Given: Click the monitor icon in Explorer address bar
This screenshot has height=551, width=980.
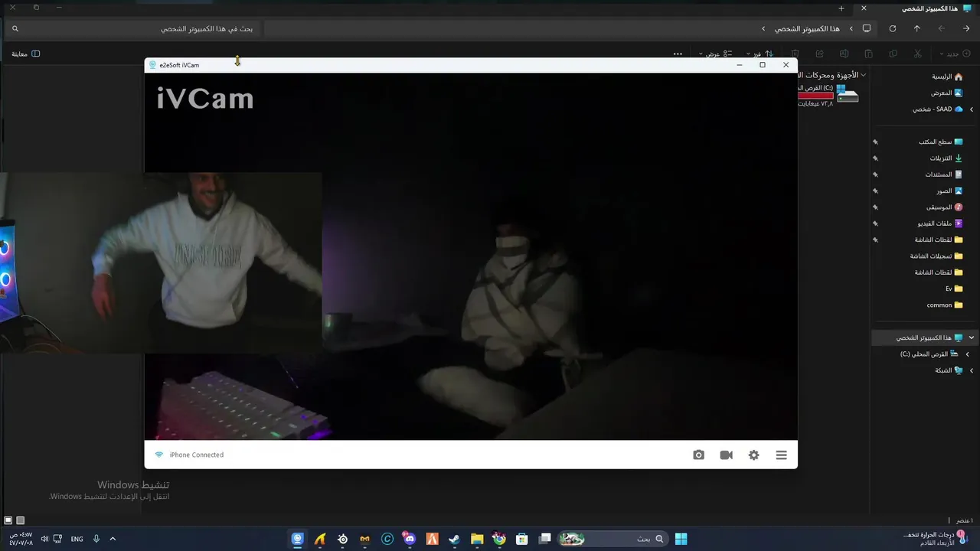Looking at the screenshot, I should [866, 28].
